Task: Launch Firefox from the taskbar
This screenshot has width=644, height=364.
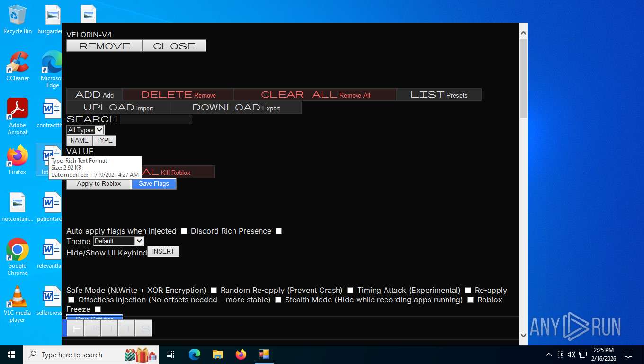Action: [241, 355]
